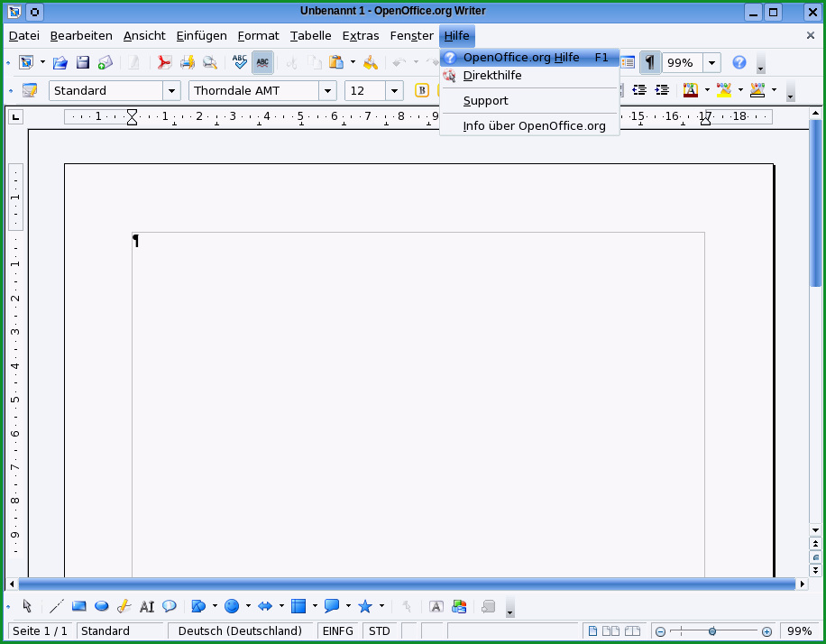
Task: Click Seite 1 / 1 page indicator
Action: 40,630
